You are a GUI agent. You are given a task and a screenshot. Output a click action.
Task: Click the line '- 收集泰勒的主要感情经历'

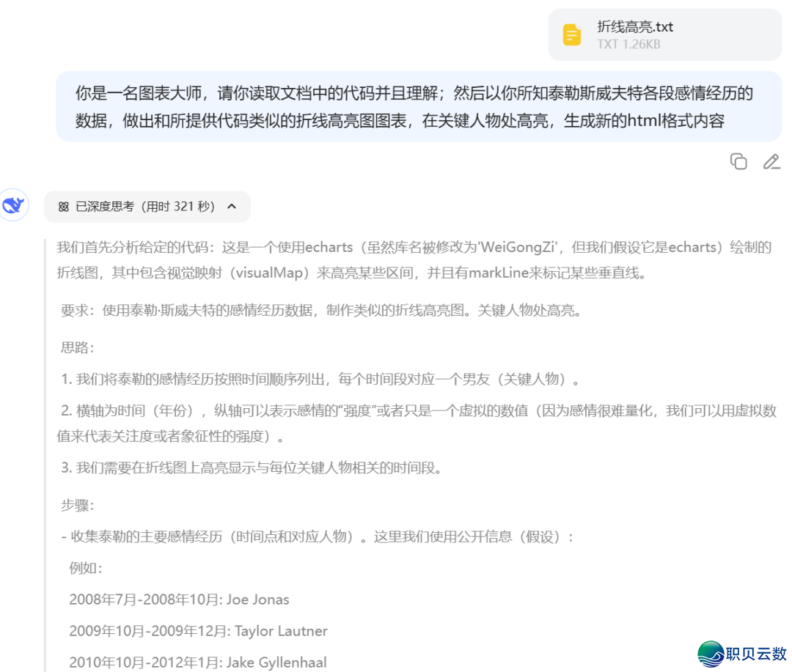point(318,536)
